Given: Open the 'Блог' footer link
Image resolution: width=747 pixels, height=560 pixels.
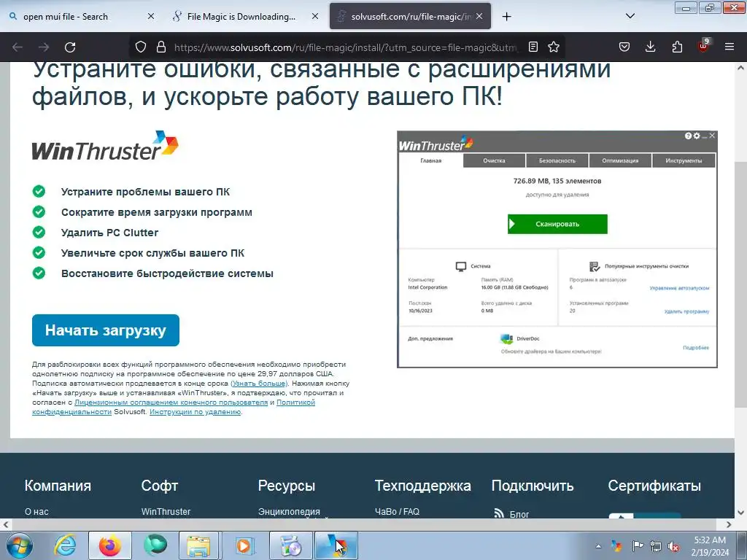Looking at the screenshot, I should (x=519, y=514).
